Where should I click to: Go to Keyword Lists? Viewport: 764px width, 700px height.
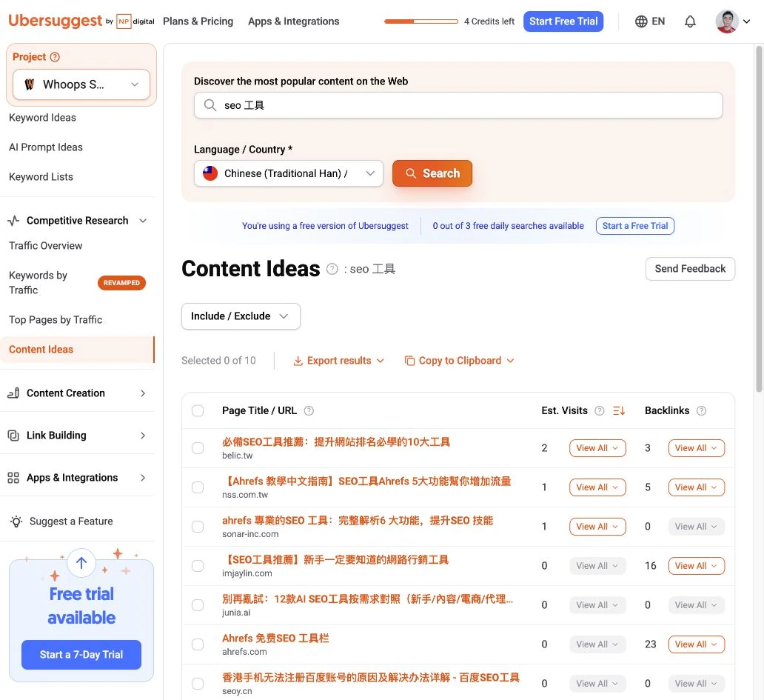click(41, 177)
